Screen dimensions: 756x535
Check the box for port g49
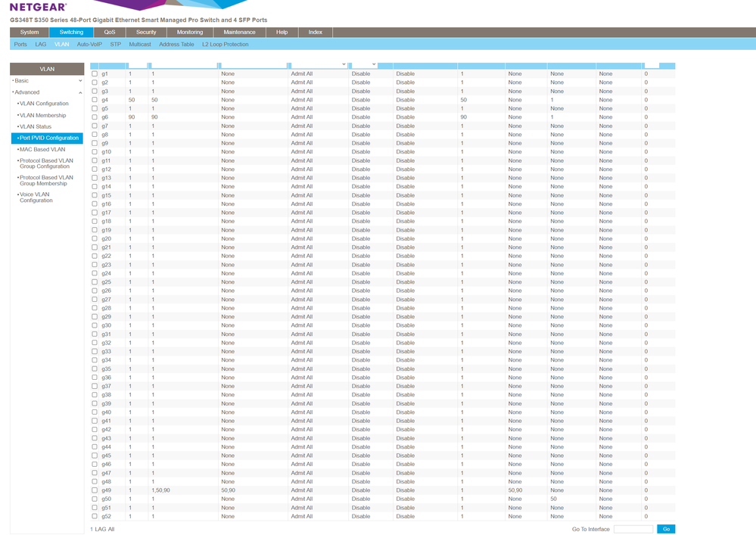click(x=95, y=490)
